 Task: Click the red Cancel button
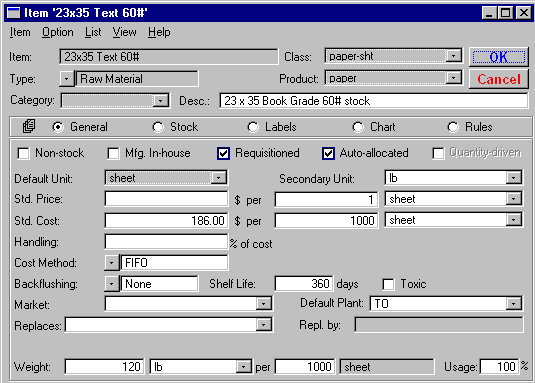click(499, 79)
